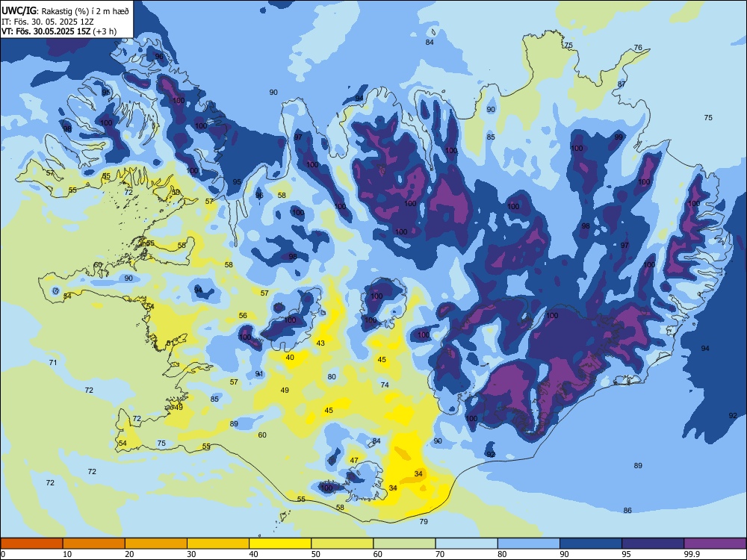Click the purple above-99.9 legend swatch
747x560 pixels.
[x=715, y=544]
